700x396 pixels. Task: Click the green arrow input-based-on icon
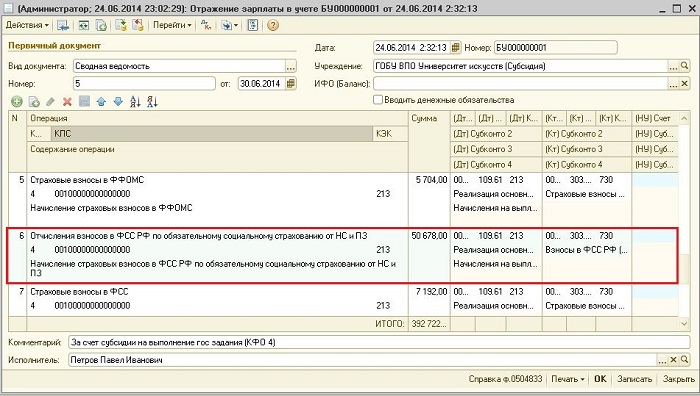(121, 25)
